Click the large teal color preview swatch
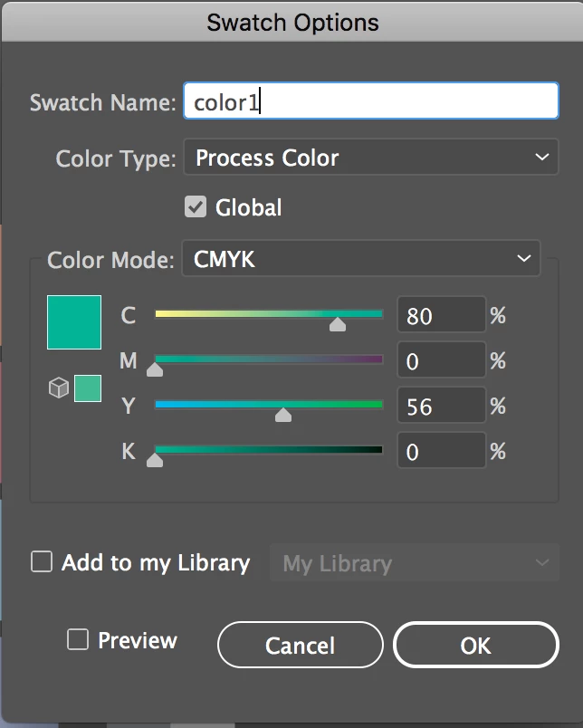This screenshot has width=583, height=728. [74, 321]
